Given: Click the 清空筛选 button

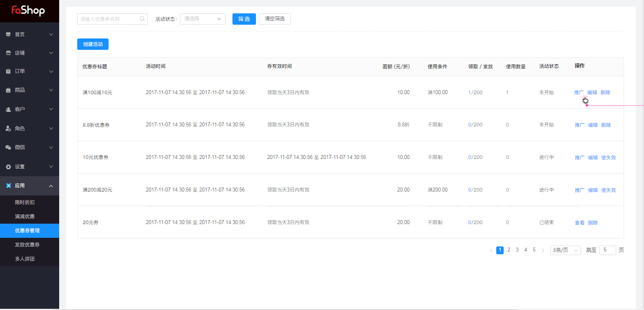Looking at the screenshot, I should pos(274,19).
